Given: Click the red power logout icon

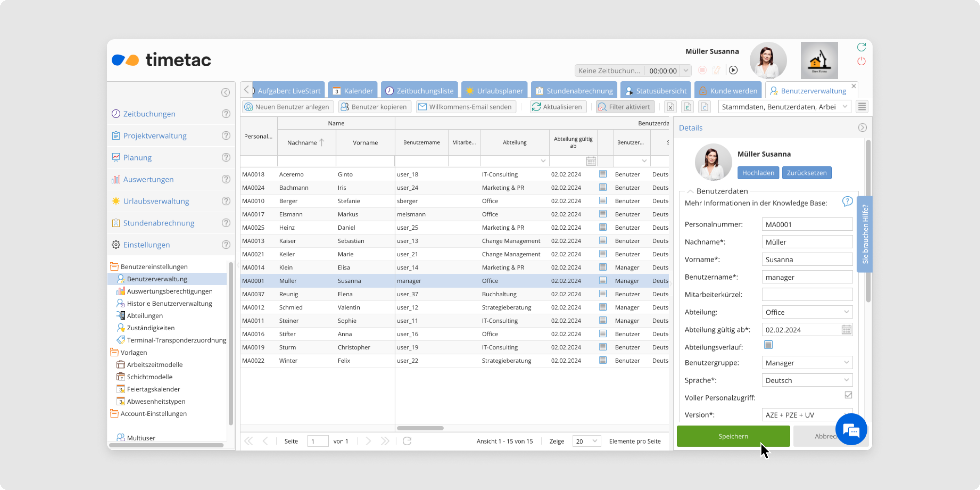Looking at the screenshot, I should click(x=861, y=61).
